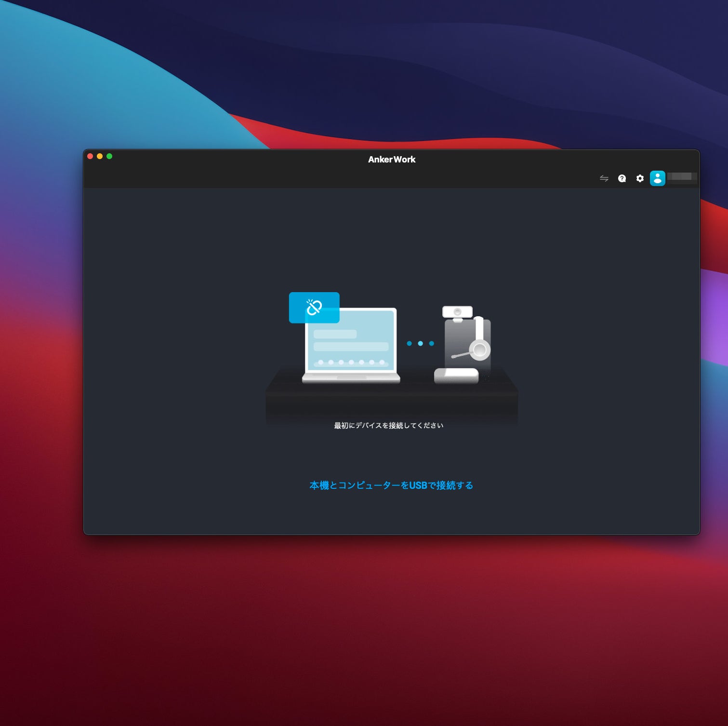Click the blurred account name text
The image size is (728, 726).
[681, 177]
